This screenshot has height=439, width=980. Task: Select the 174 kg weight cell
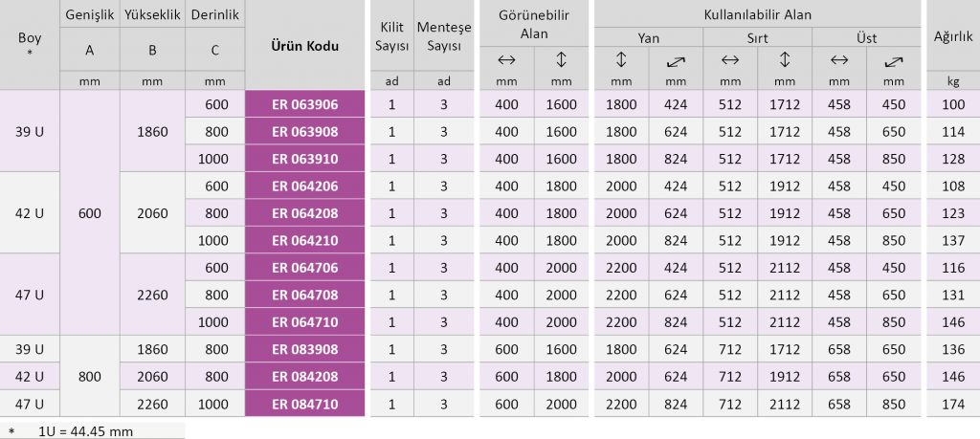pyautogui.click(x=952, y=405)
